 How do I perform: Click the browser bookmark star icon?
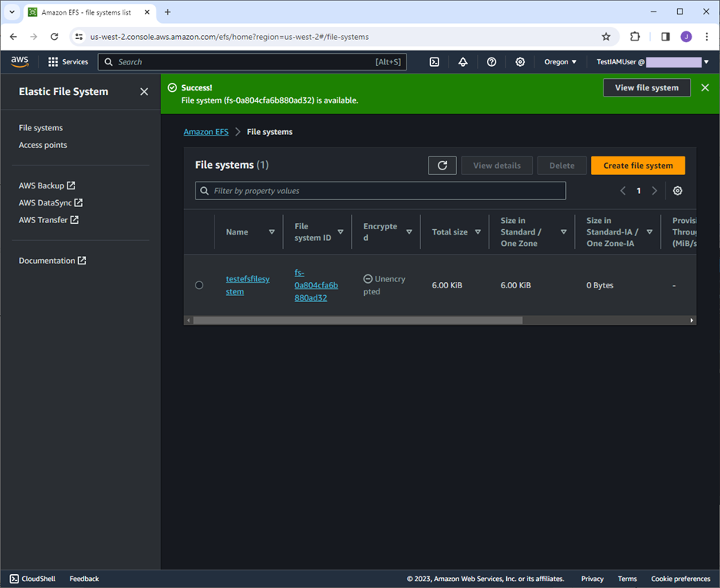[606, 37]
